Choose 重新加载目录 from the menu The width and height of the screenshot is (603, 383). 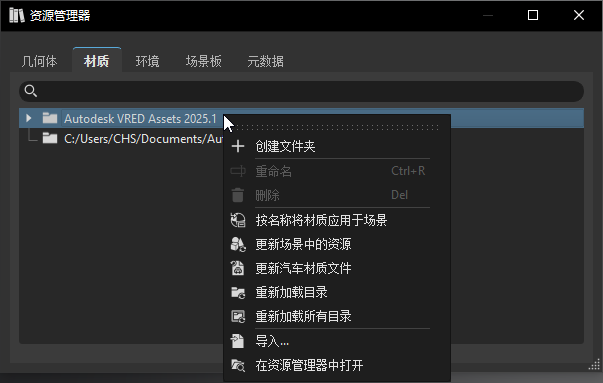[336, 292]
